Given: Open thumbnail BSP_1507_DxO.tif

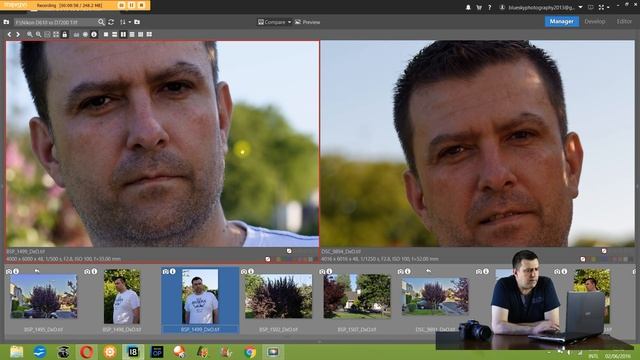Looking at the screenshot, I should click(357, 296).
